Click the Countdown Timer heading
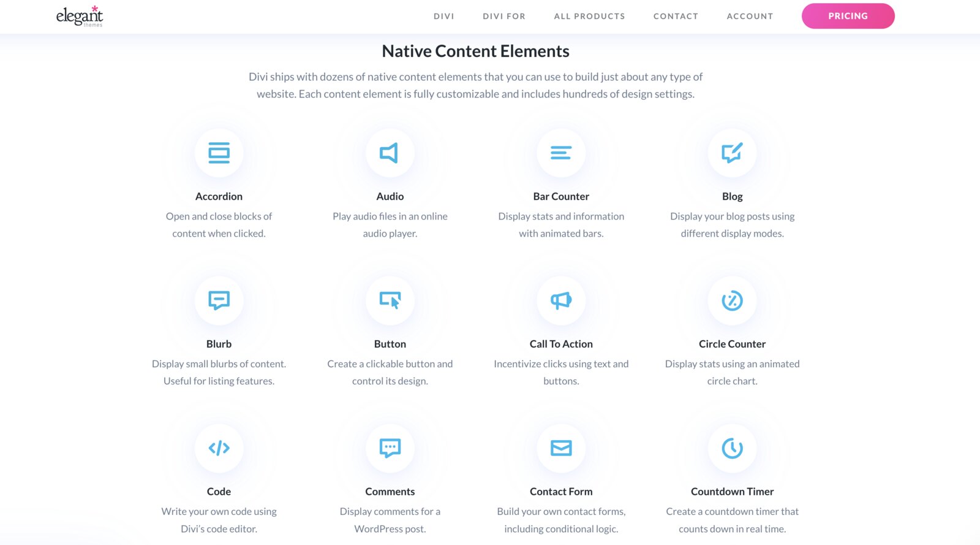 point(732,492)
